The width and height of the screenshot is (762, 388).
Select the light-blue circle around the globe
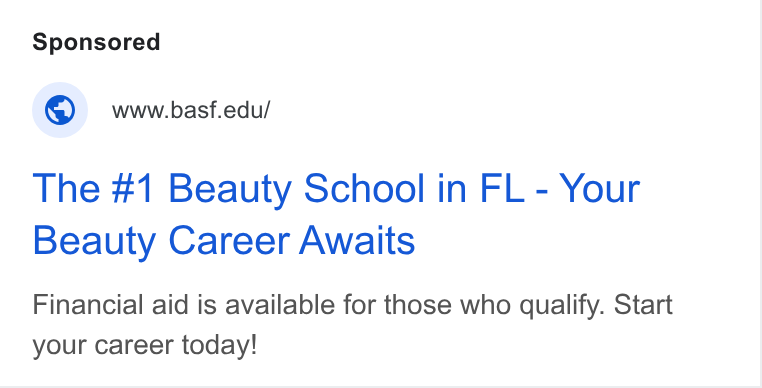(x=60, y=110)
